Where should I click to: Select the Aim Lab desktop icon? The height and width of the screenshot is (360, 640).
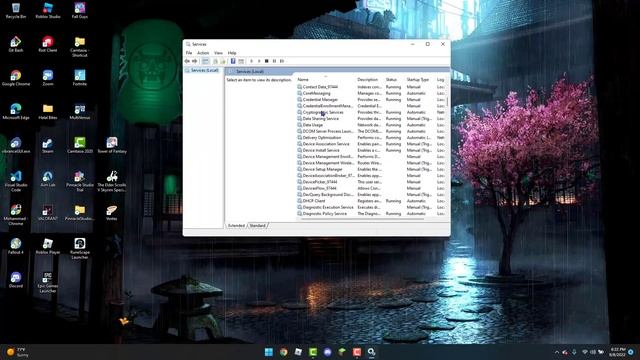[48, 179]
